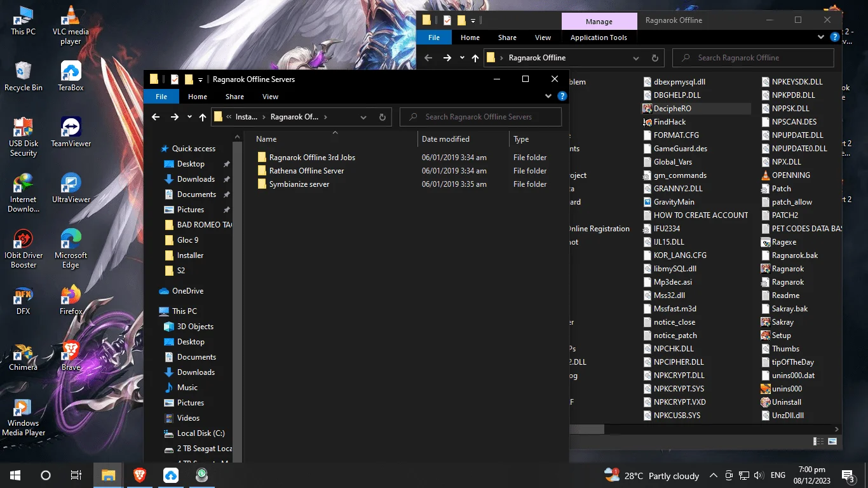The width and height of the screenshot is (868, 488).
Task: Open the Manage contextual tab
Action: [x=599, y=22]
